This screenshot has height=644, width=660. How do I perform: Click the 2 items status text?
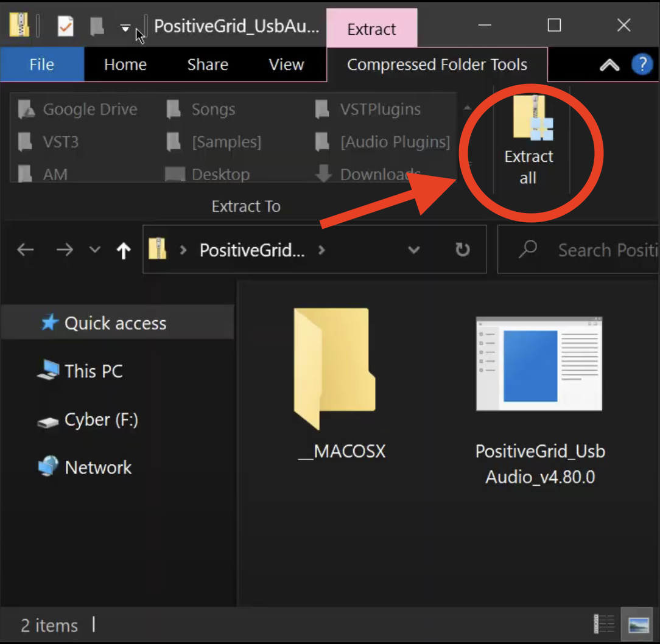tap(49, 626)
